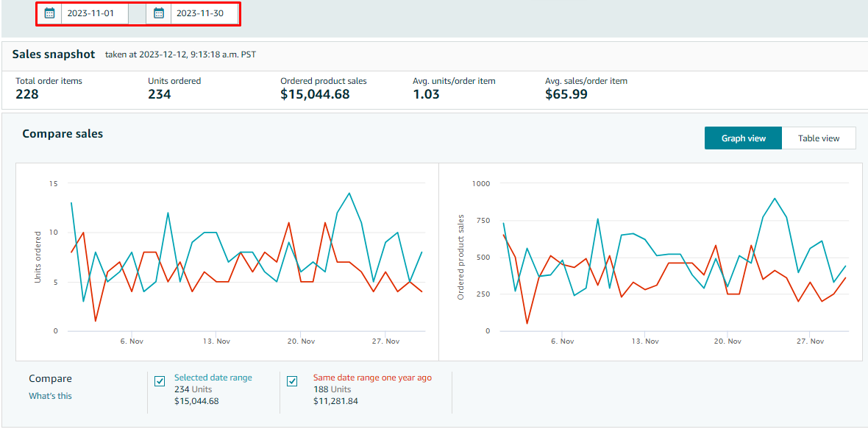Click the Sales snapshot heading

[54, 54]
